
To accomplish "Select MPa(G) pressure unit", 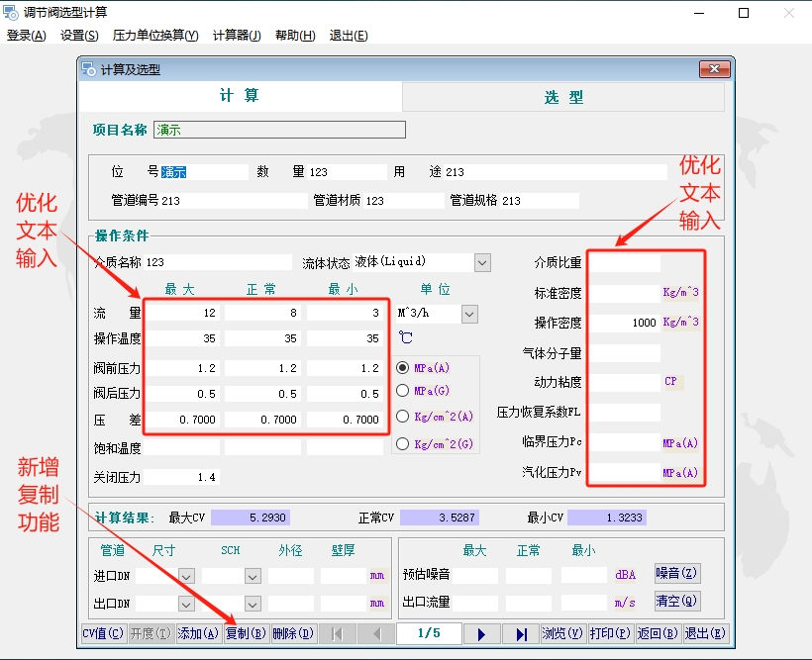I will pos(402,390).
